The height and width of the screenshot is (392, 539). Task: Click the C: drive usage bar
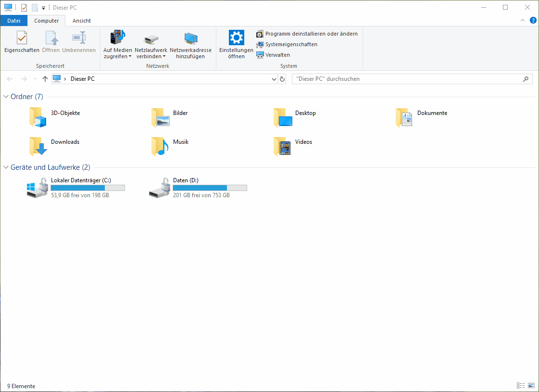(x=88, y=188)
